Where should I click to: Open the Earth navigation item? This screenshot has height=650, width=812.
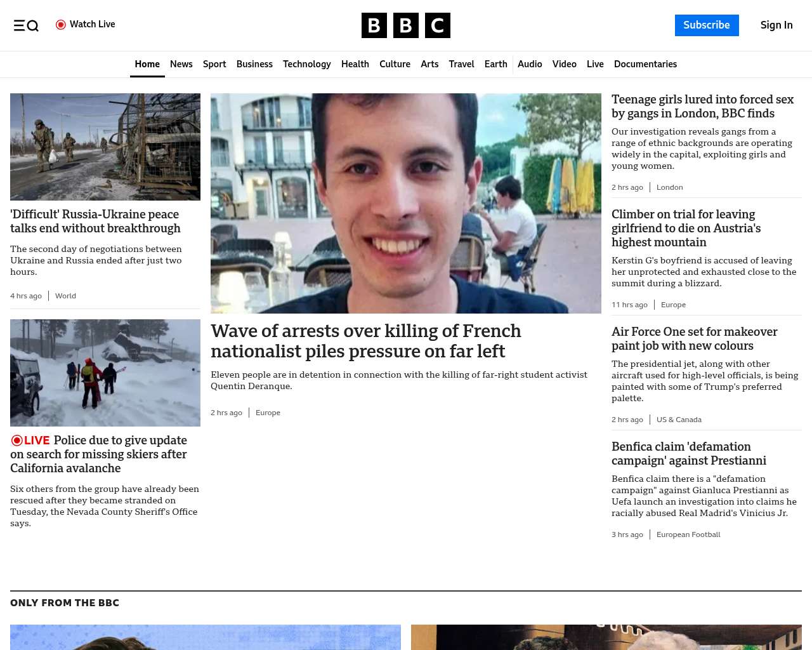coord(495,64)
